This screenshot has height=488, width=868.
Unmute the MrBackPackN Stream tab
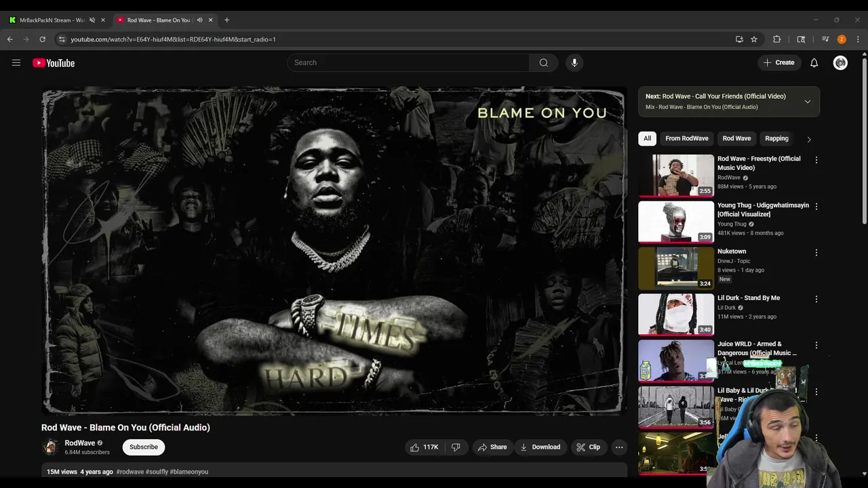[x=92, y=20]
